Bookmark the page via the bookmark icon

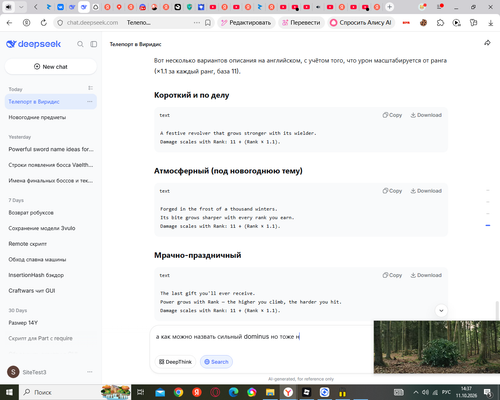tap(208, 23)
